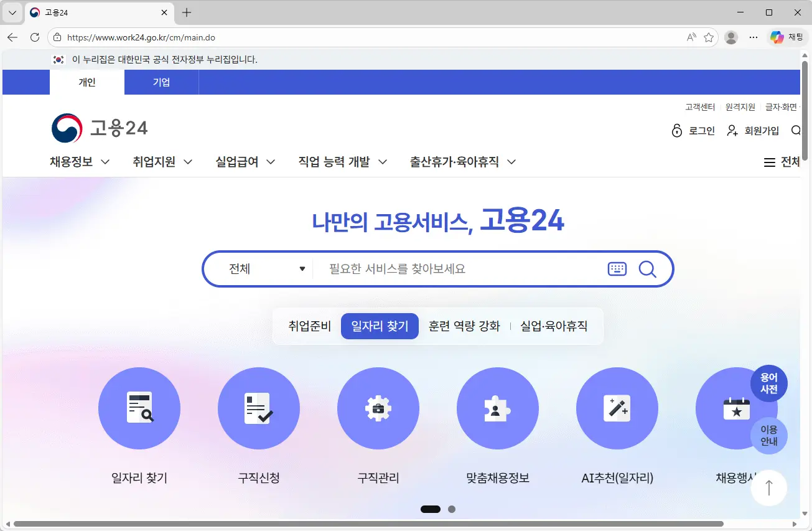
Task: Click the 로그인 link
Action: click(694, 131)
